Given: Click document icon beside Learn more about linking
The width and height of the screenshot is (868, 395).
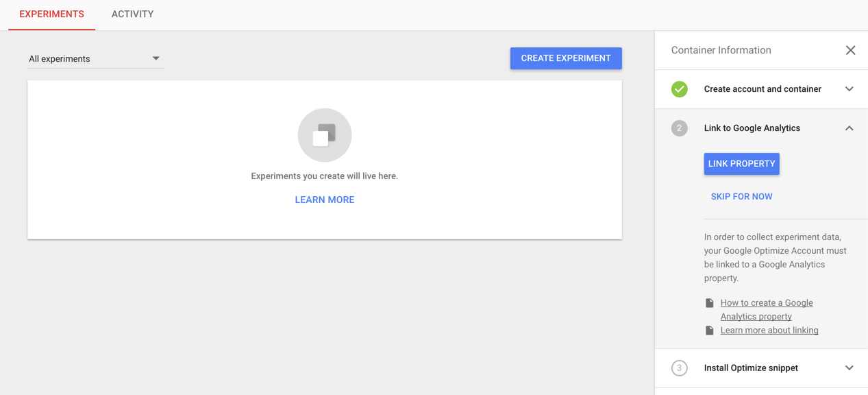Looking at the screenshot, I should [x=710, y=331].
